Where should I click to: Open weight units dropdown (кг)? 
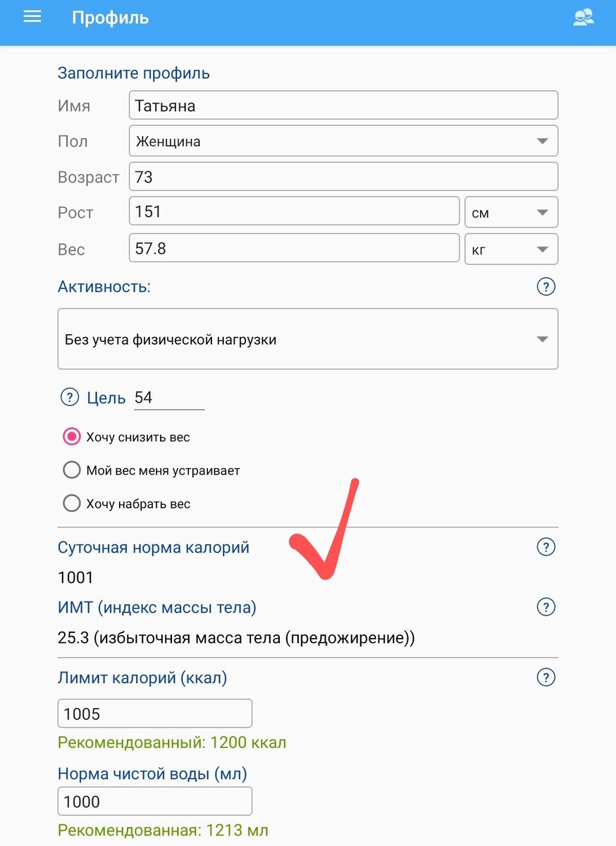point(511,249)
